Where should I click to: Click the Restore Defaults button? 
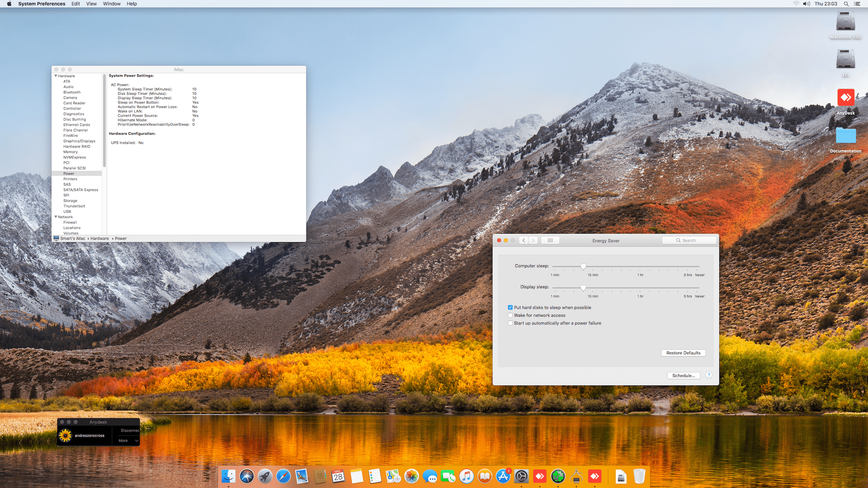point(683,353)
